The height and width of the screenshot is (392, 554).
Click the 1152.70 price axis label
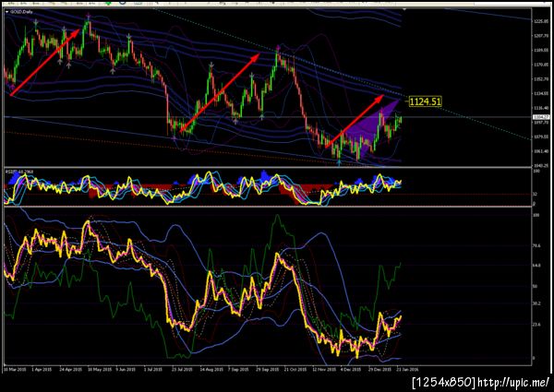(541, 79)
